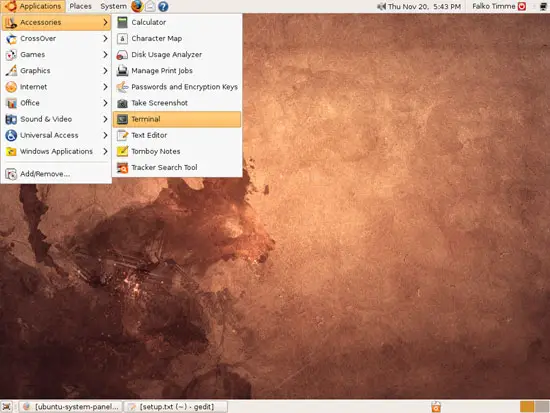
Task: Open the System menu
Action: point(113,6)
